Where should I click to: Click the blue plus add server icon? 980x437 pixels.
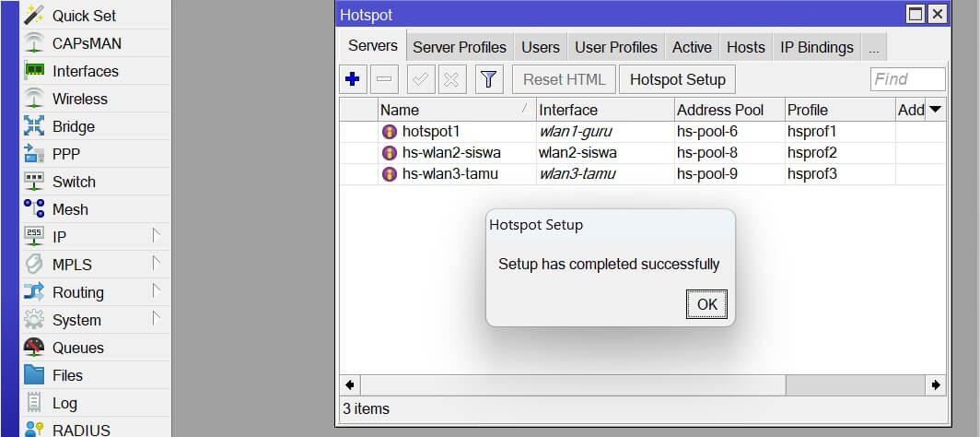352,79
